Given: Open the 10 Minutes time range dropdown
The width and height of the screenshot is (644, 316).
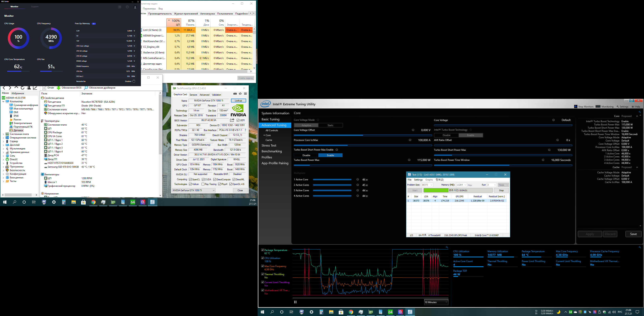Looking at the screenshot, I should (436, 302).
